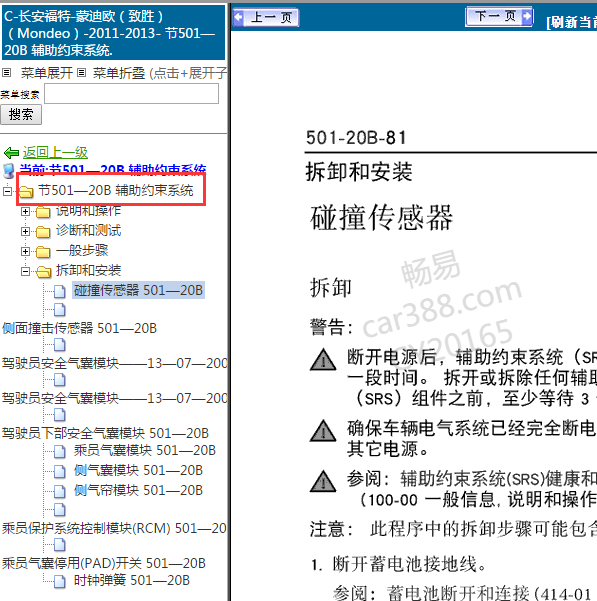This screenshot has width=597, height=601.
Task: Click the green back arrow icon
Action: click(x=11, y=153)
